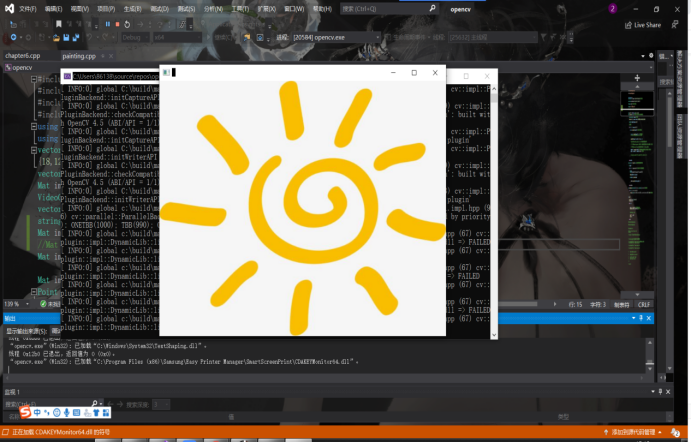
Task: Click the watch search magnifier icon
Action: coord(94,404)
